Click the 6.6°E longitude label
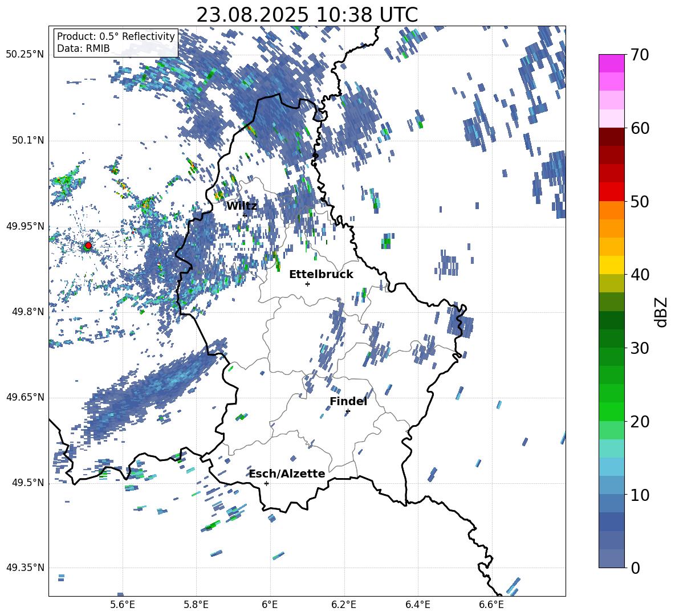This screenshot has height=616, width=675. [491, 605]
